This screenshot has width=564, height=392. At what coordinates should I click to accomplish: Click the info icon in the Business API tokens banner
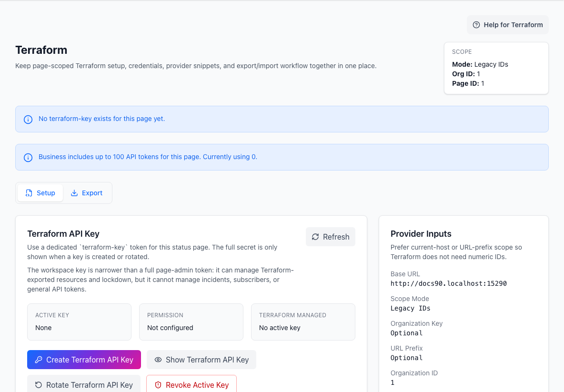28,158
